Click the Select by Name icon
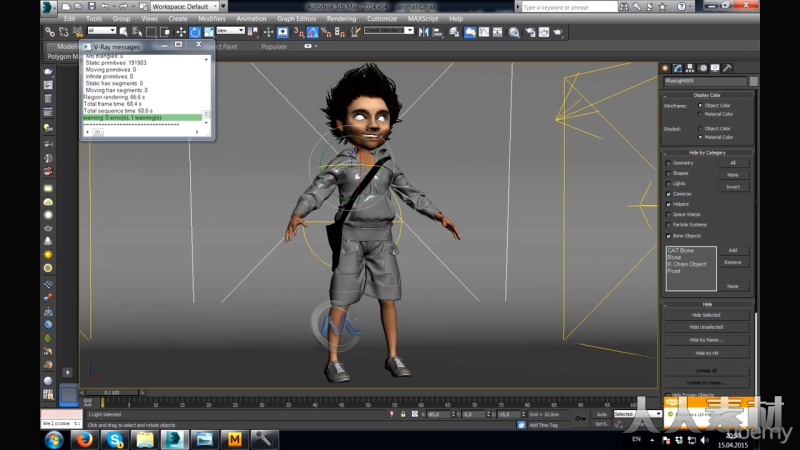Screen dimensions: 800x450 [x=137, y=32]
